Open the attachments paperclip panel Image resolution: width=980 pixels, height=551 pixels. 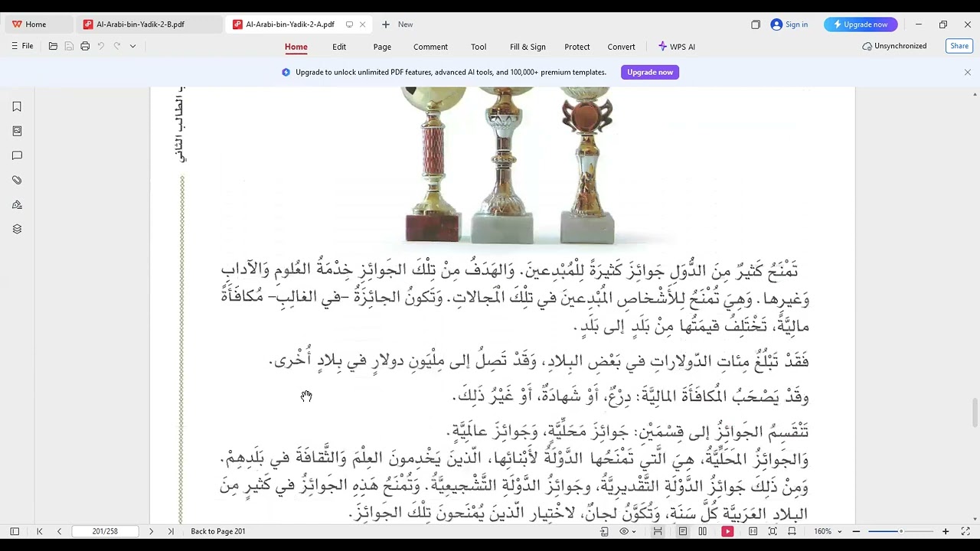click(x=17, y=181)
